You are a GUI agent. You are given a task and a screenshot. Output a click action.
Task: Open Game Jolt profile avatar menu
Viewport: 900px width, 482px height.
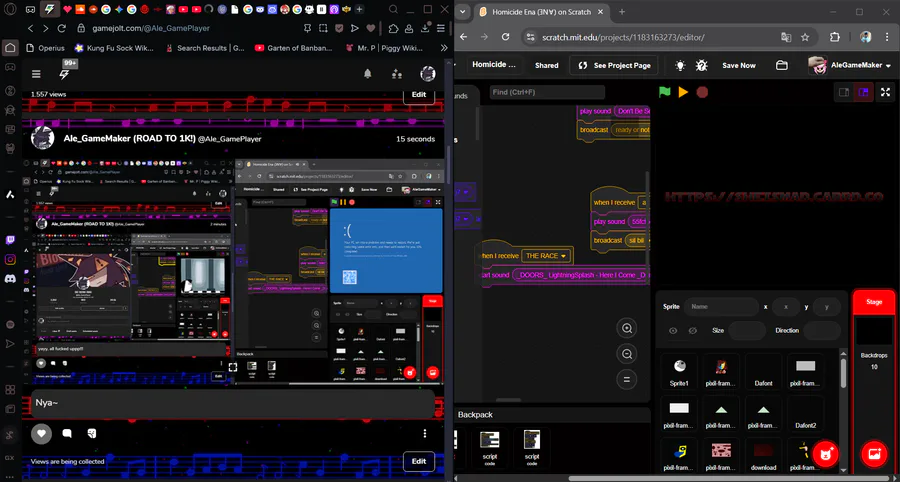(428, 73)
